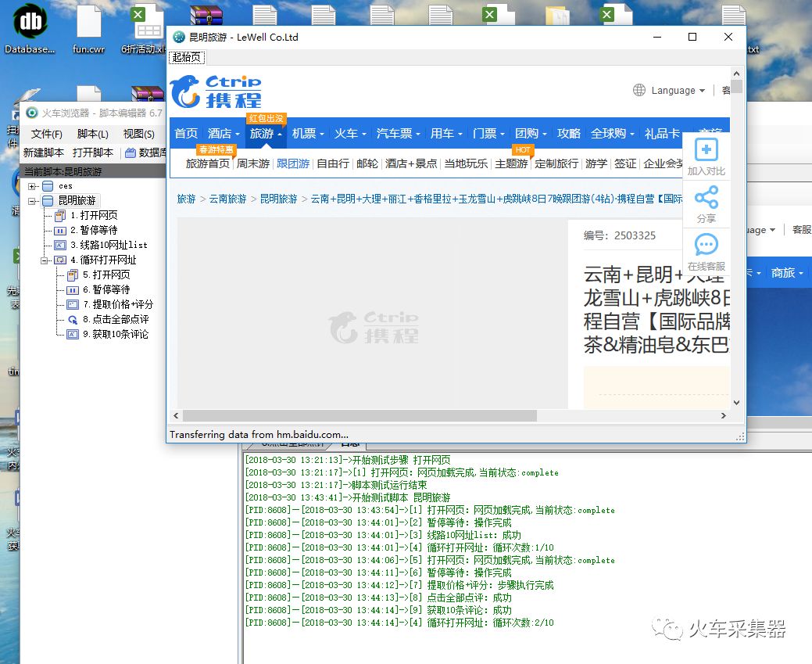Image resolution: width=812 pixels, height=664 pixels.
Task: Click the 邮轮 link
Action: click(x=367, y=163)
